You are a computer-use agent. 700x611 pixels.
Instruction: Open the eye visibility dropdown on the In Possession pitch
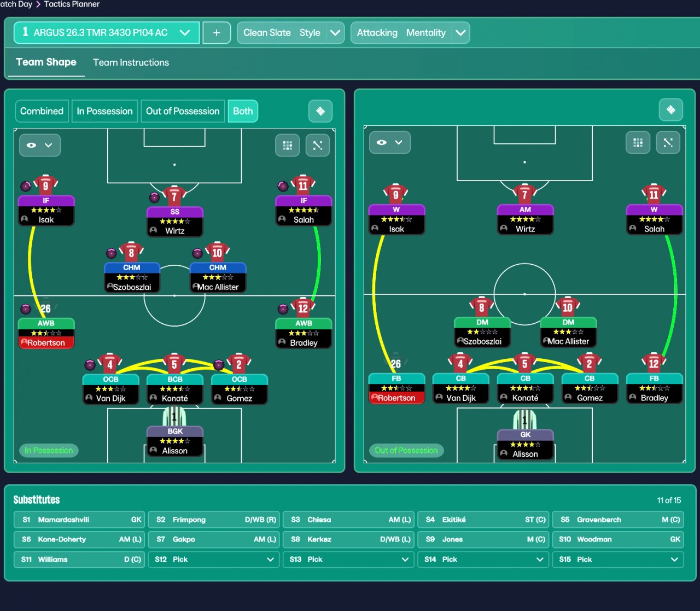(40, 146)
